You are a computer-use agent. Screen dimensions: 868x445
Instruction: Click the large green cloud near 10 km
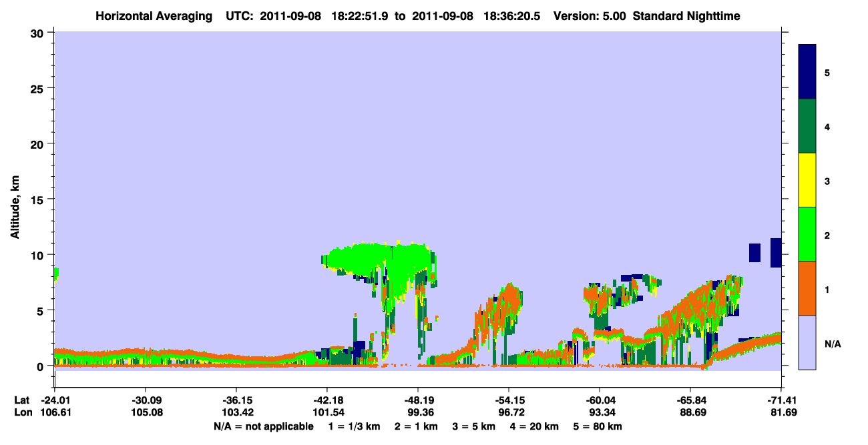[381, 259]
